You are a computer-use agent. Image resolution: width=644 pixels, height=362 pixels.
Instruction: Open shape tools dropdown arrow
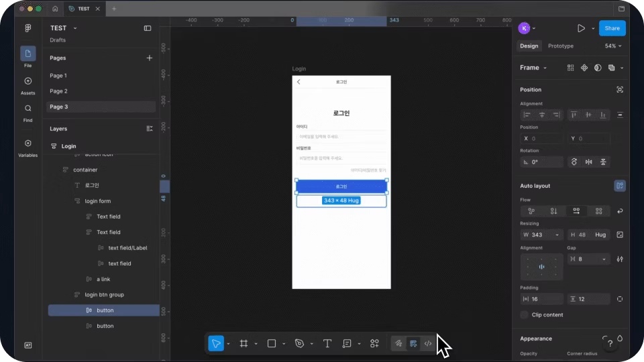point(284,343)
